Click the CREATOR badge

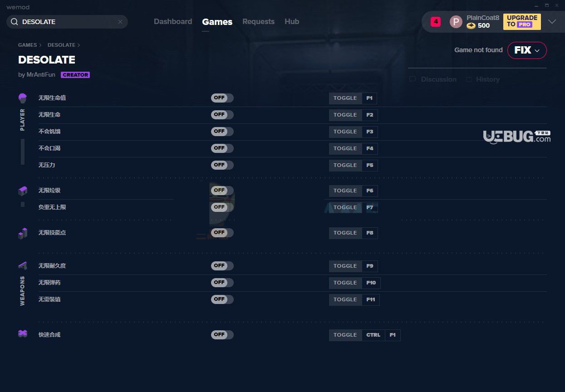coord(75,75)
